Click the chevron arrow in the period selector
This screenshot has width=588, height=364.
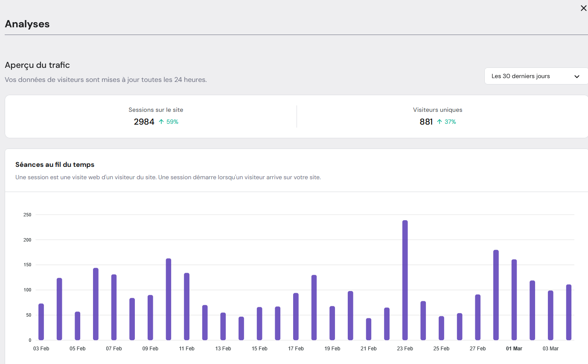click(x=576, y=77)
